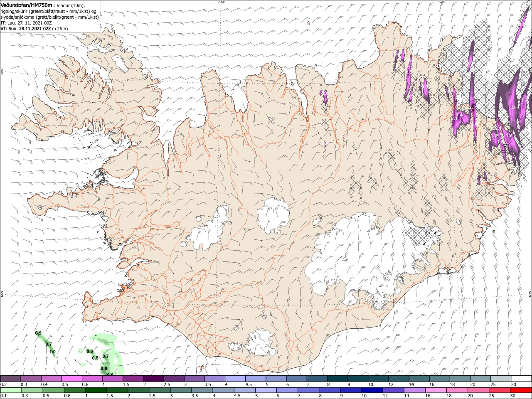532x399 pixels.
Task: Pick snow scale swatch between 0.2 and 0.3
Action: point(10,379)
